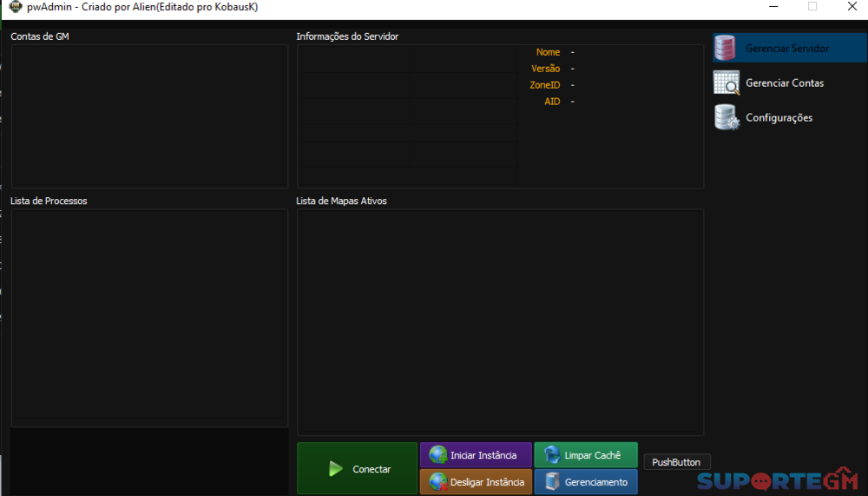Screen dimensions: 868x496
Task: Click the globe icon on Iniciar Instância
Action: [438, 455]
